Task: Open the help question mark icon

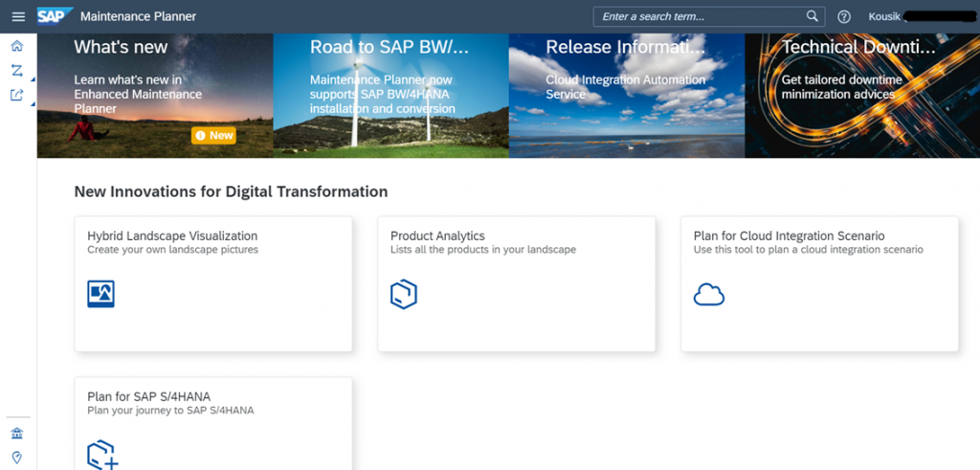Action: coord(844,17)
